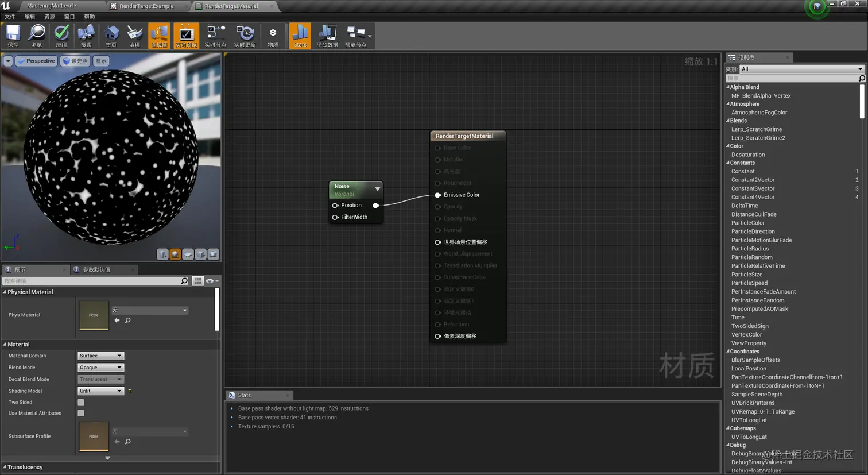The width and height of the screenshot is (868, 475).
Task: Click the Perspective viewport button
Action: click(36, 61)
